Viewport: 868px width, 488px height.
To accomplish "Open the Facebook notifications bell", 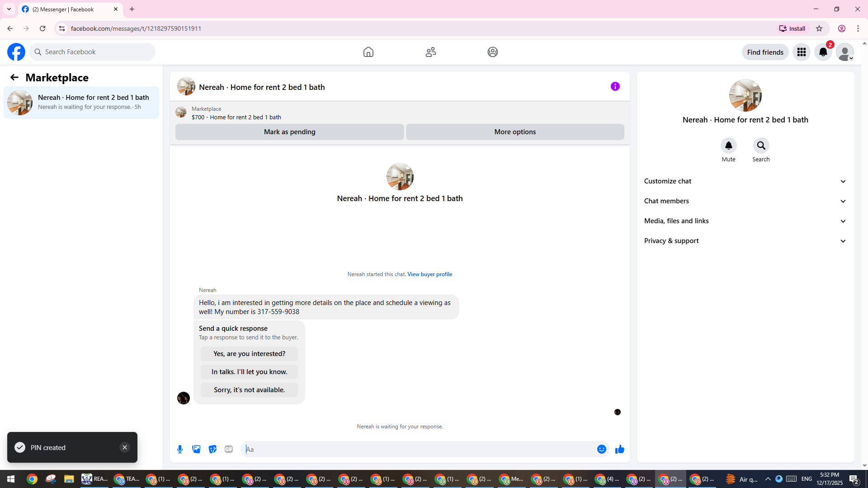I will pyautogui.click(x=823, y=52).
